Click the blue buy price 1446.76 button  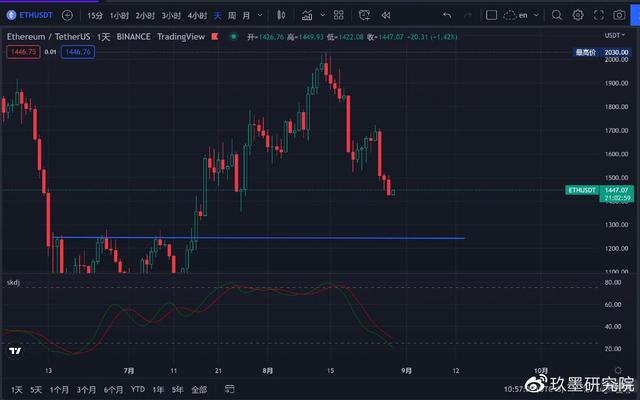point(78,52)
